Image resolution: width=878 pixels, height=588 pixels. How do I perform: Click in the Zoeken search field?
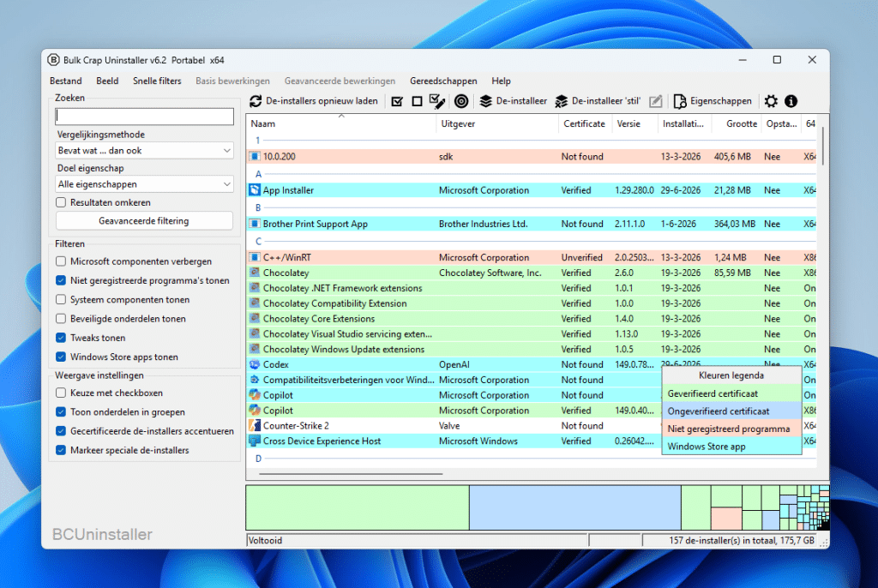(144, 117)
